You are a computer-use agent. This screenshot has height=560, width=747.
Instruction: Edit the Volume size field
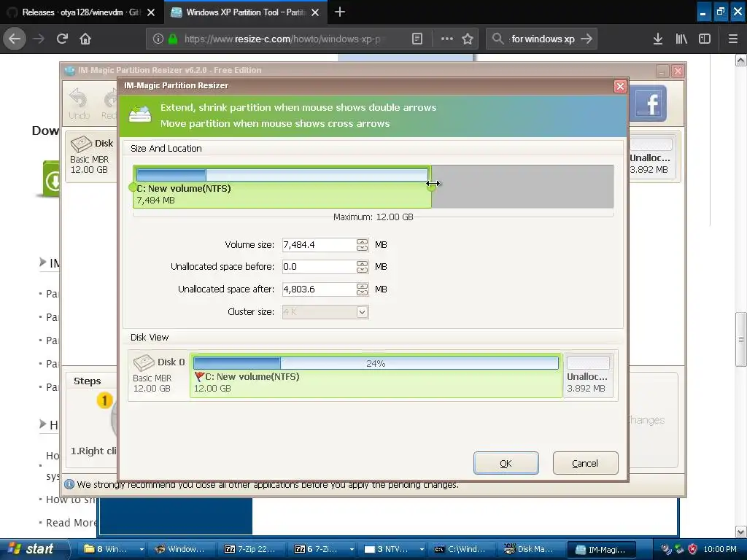point(319,245)
